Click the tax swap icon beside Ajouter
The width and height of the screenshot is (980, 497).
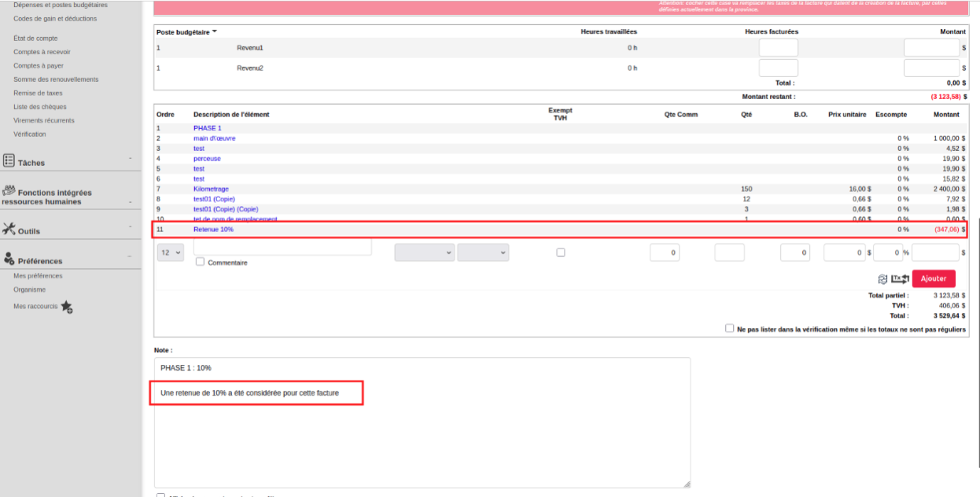(900, 278)
